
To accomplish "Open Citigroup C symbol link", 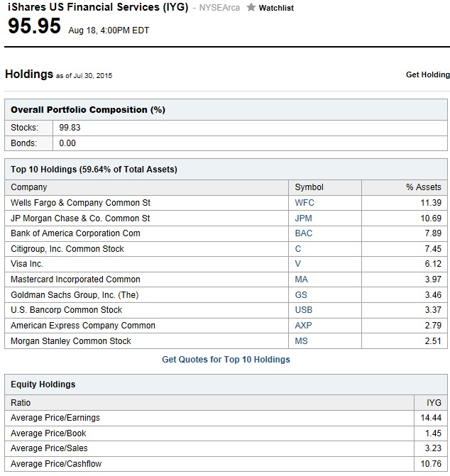I will [x=298, y=249].
